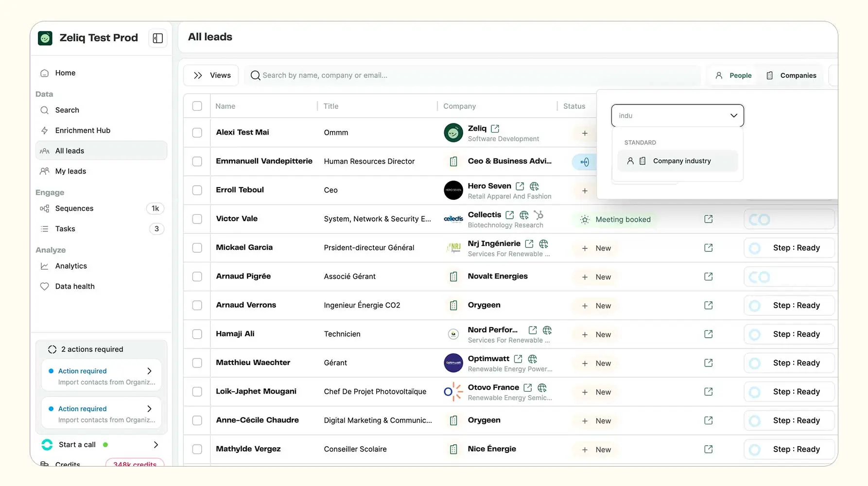This screenshot has width=868, height=486.
Task: Click Optimwatt company logo
Action: (453, 363)
